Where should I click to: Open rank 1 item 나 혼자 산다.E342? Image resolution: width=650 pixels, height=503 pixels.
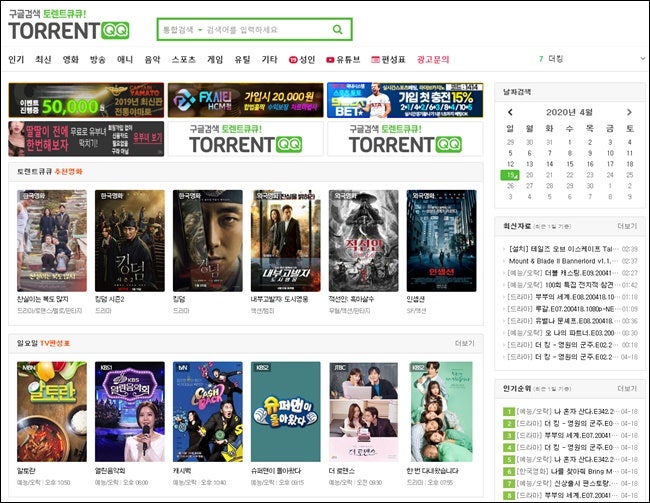tap(566, 411)
